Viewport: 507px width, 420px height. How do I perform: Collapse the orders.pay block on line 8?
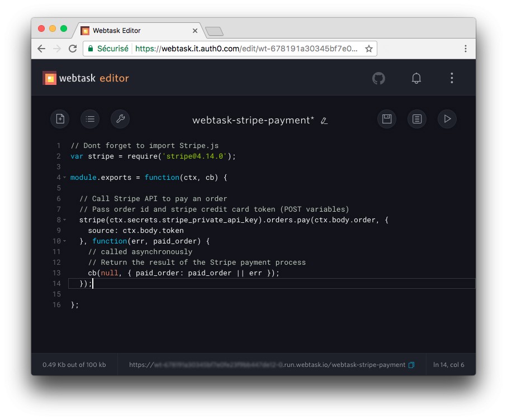click(x=63, y=220)
